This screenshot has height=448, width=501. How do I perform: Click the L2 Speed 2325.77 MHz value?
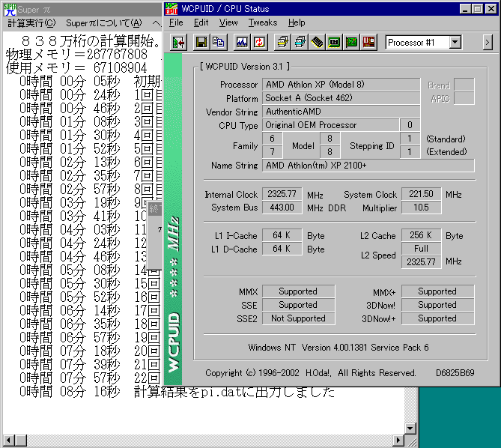coord(421,262)
